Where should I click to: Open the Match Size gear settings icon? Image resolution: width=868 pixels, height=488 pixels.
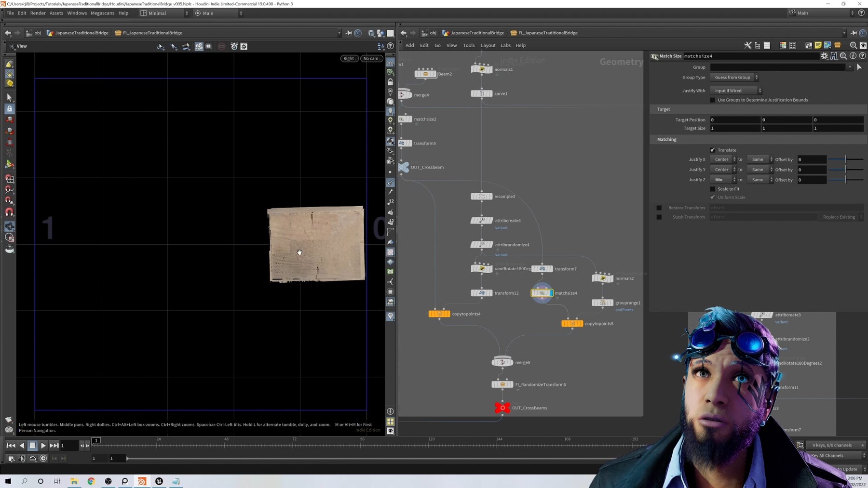click(x=824, y=56)
